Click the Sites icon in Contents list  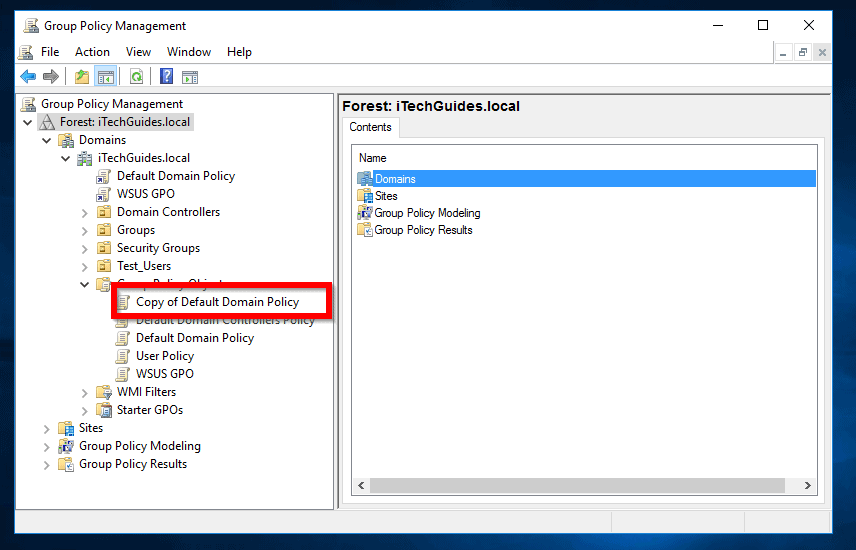(365, 196)
